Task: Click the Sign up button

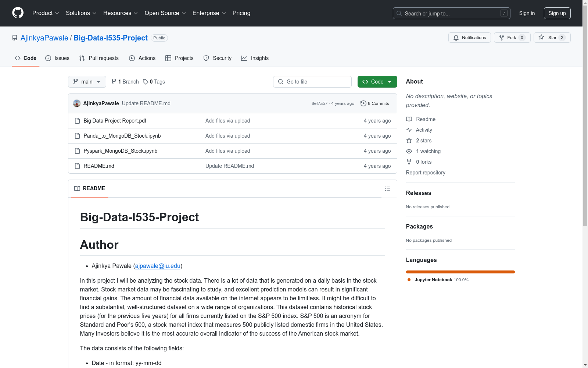Action: 557,13
